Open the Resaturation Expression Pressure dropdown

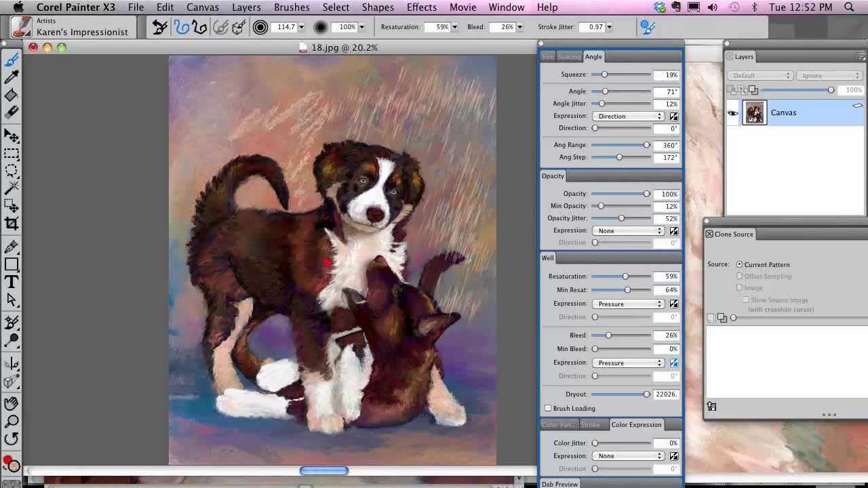coord(628,304)
